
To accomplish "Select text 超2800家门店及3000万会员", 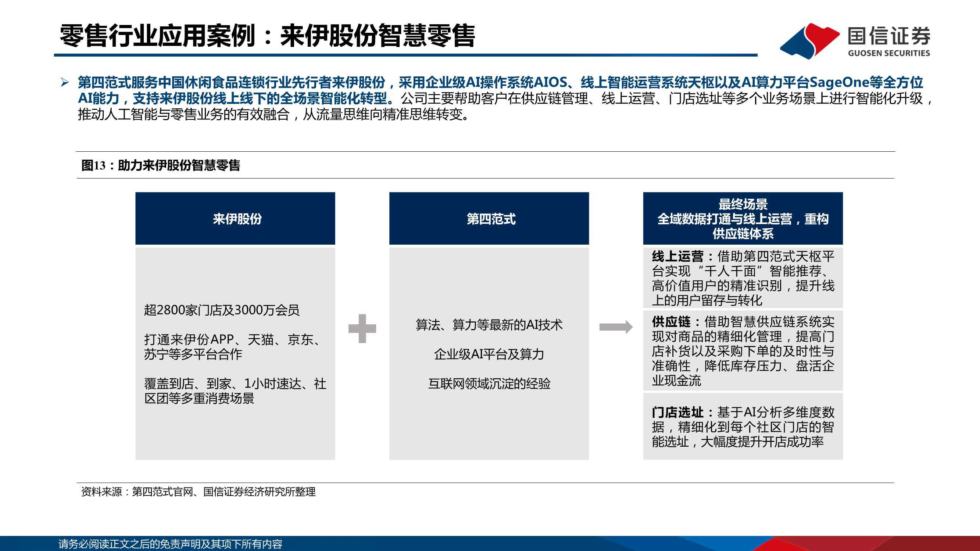I will (x=222, y=310).
